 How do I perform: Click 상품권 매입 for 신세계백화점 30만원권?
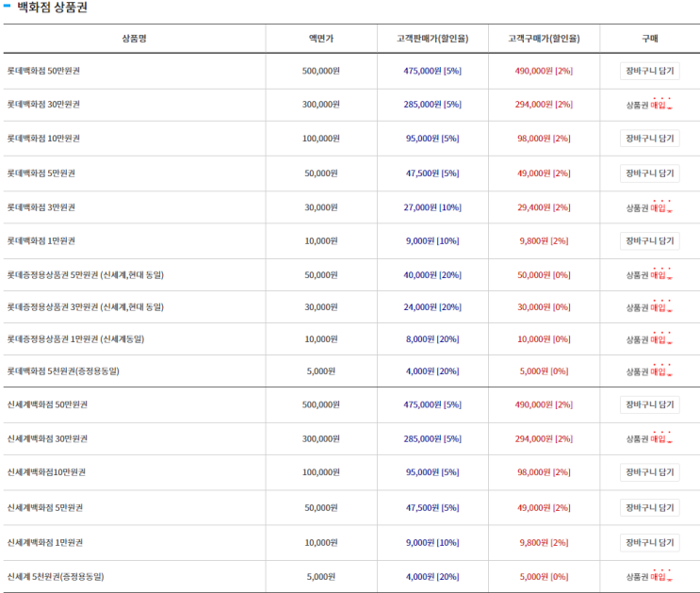pos(649,438)
